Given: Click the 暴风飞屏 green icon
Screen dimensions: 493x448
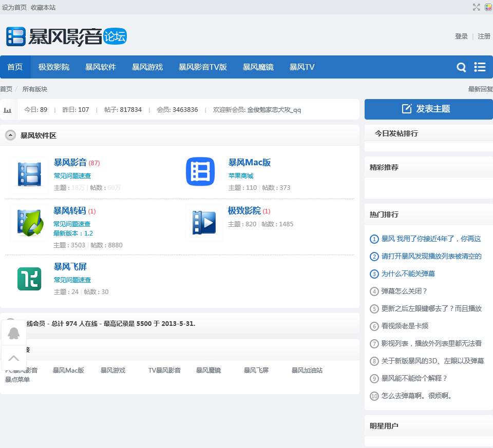Looking at the screenshot, I should point(29,279).
